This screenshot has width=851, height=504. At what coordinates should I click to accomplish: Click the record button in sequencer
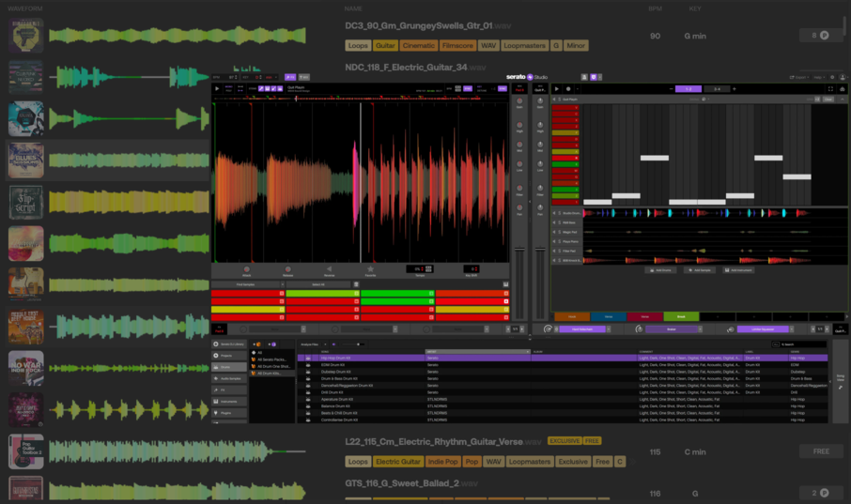point(568,88)
